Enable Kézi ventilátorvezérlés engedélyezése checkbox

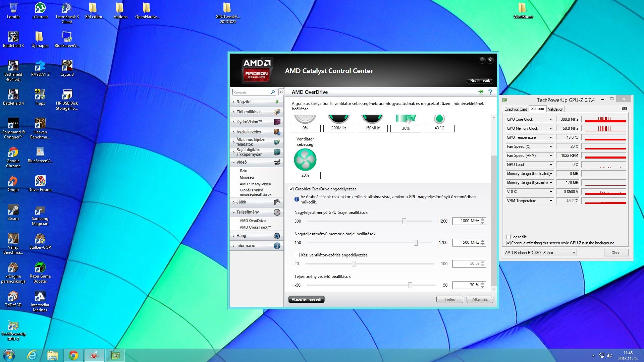pos(297,255)
